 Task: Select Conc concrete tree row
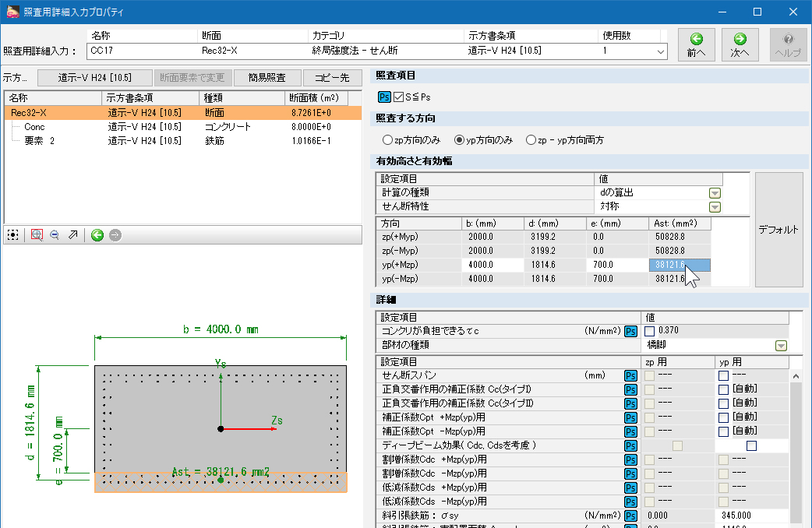[x=183, y=127]
